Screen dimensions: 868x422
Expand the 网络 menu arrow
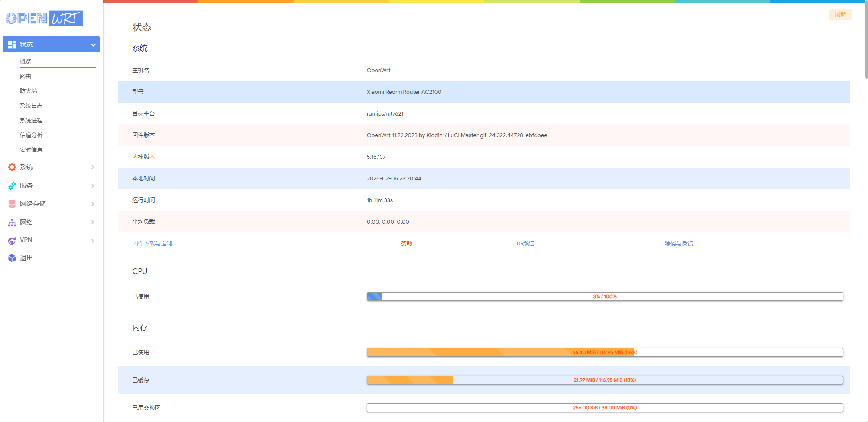pos(93,222)
